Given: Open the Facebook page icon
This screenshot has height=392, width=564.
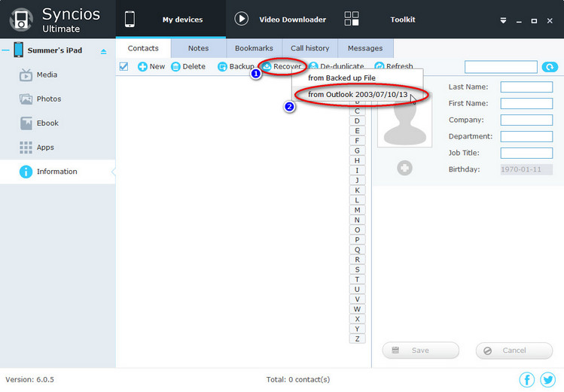Looking at the screenshot, I should click(x=527, y=380).
